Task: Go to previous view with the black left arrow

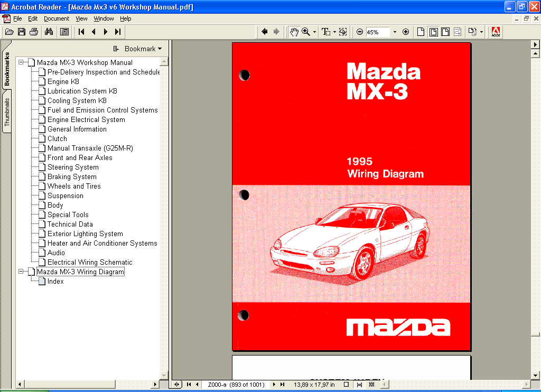Action: (265, 32)
